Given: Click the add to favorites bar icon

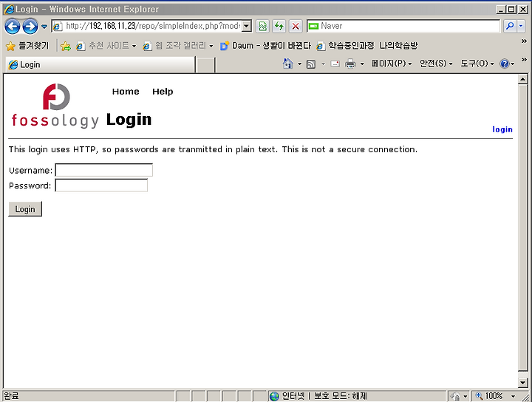Looking at the screenshot, I should (66, 46).
